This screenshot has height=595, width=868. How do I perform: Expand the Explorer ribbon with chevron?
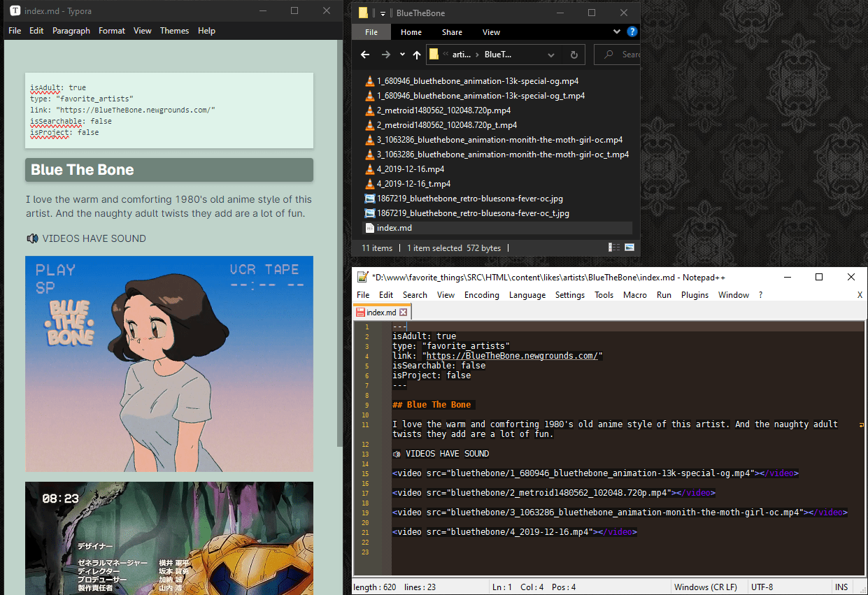616,31
